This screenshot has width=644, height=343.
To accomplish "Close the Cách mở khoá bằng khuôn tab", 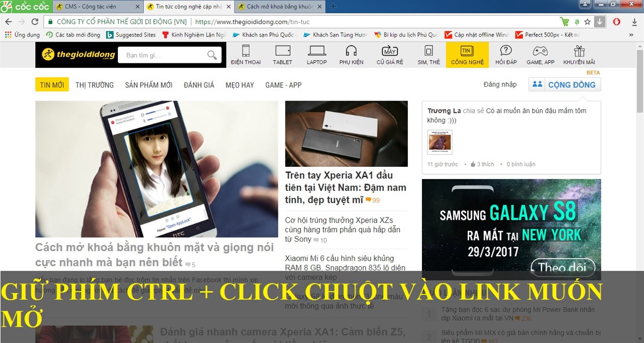I will [320, 6].
